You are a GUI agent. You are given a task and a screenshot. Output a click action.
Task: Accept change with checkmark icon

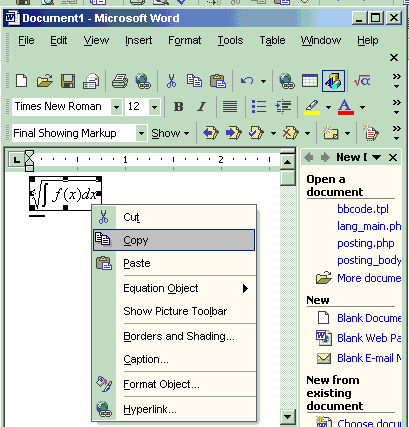click(256, 133)
